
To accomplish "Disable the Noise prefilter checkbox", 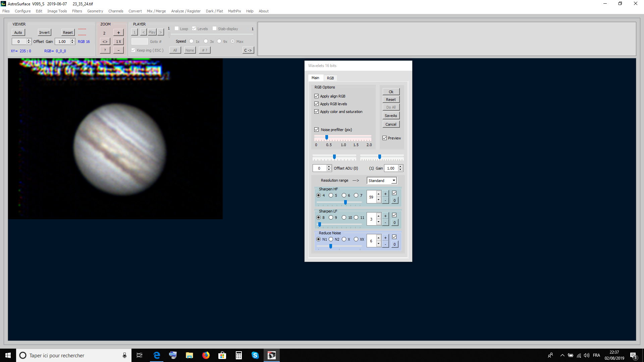I will (x=316, y=130).
